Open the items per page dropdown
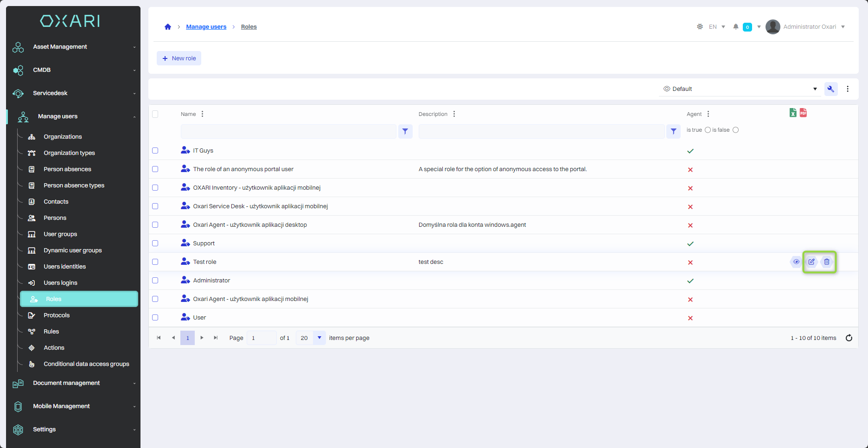This screenshot has width=868, height=448. click(x=319, y=338)
